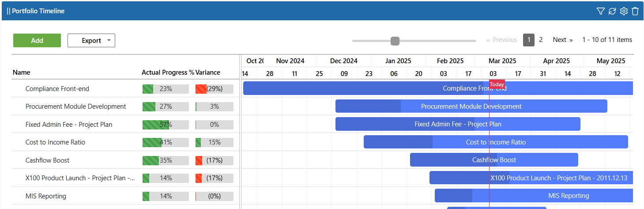Open the widget settings gear
The width and height of the screenshot is (644, 209).
tap(624, 11)
